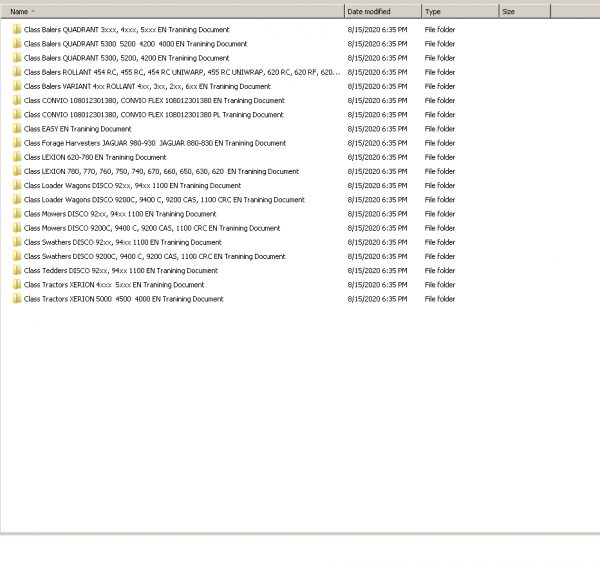Select 'Class Forage Harvesters JAGUAR 980-930' name
The image size is (600, 563).
click(x=155, y=143)
